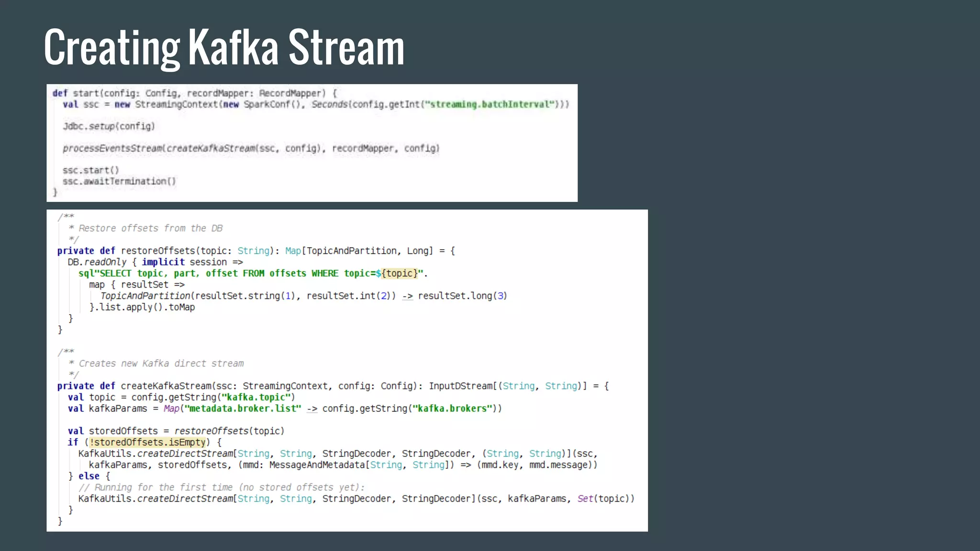Click the 'DB.readOnly { implicit session' line
This screenshot has height=551, width=980.
[x=155, y=262]
